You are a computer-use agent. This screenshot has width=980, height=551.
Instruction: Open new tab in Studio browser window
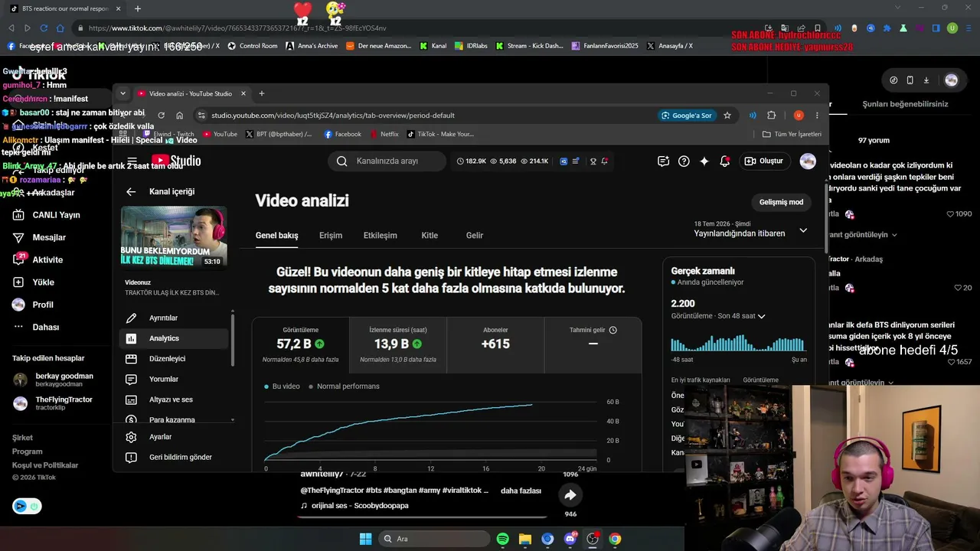tap(262, 93)
